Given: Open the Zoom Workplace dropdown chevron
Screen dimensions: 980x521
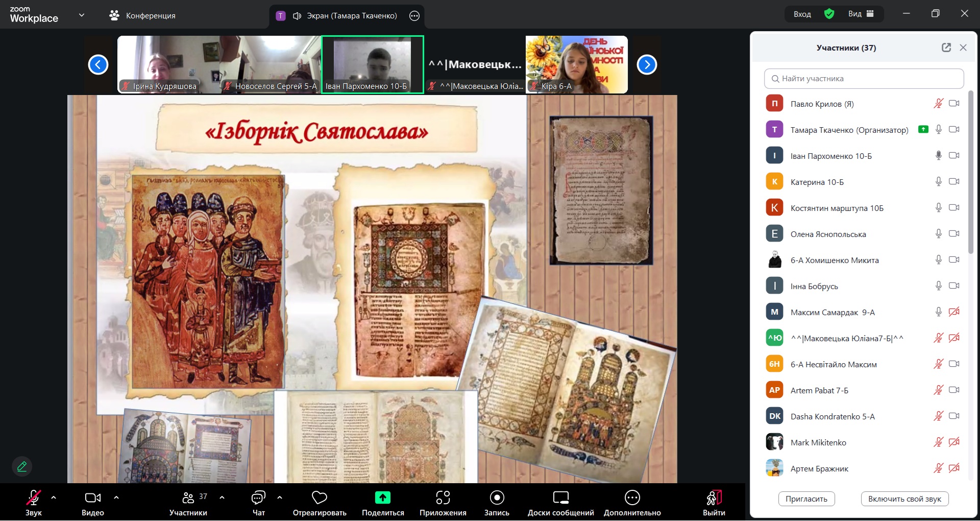Looking at the screenshot, I should point(82,15).
